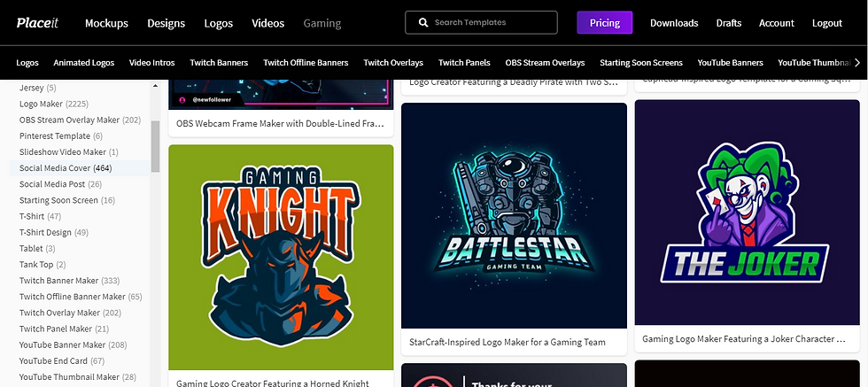Filter by Social Media Cover
This screenshot has width=868, height=387.
(x=80, y=167)
